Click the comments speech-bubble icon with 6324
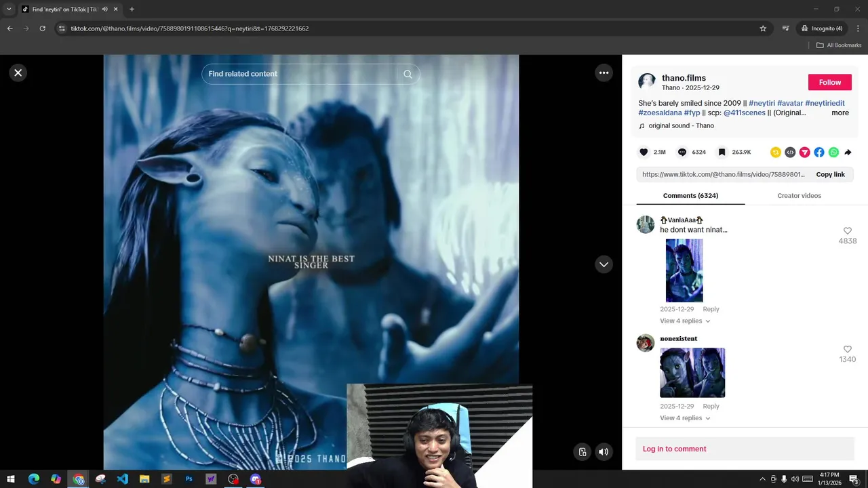Image resolution: width=868 pixels, height=488 pixels. click(x=682, y=152)
